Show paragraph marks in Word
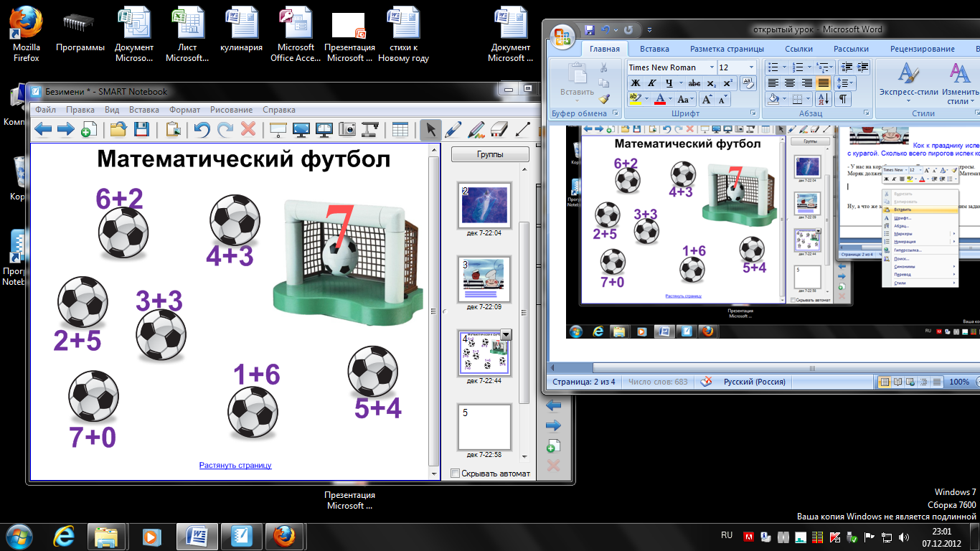 point(843,99)
